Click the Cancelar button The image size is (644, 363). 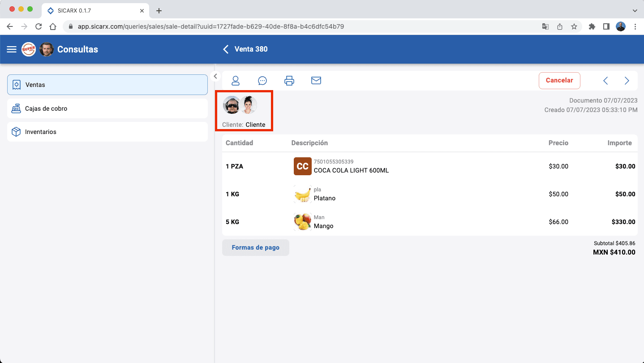[x=559, y=81]
